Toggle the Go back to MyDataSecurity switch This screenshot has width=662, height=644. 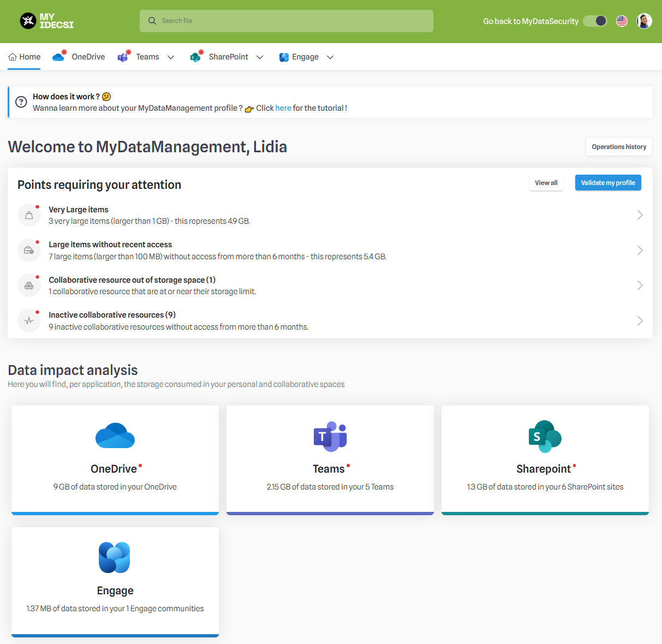coord(595,21)
